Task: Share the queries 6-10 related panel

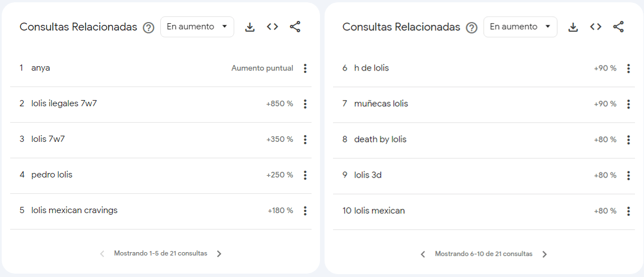Action: point(618,27)
